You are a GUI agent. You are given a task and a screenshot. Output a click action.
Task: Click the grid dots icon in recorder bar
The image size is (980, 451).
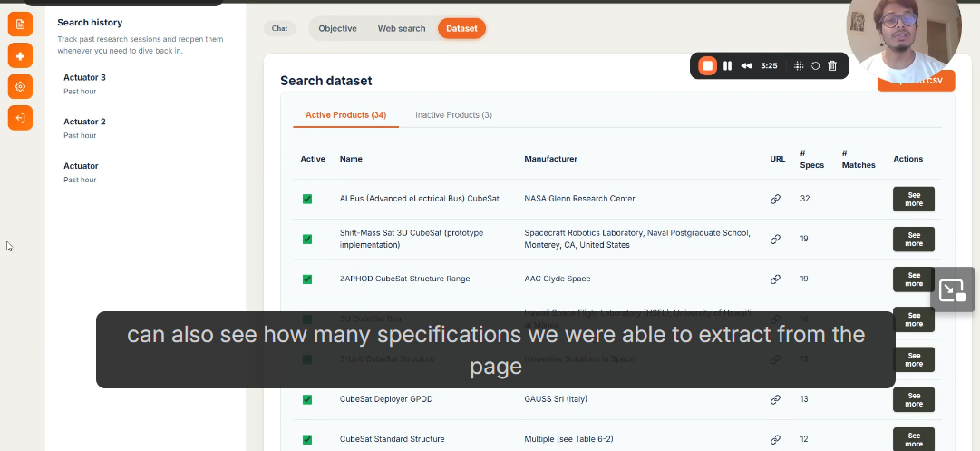[x=799, y=65]
